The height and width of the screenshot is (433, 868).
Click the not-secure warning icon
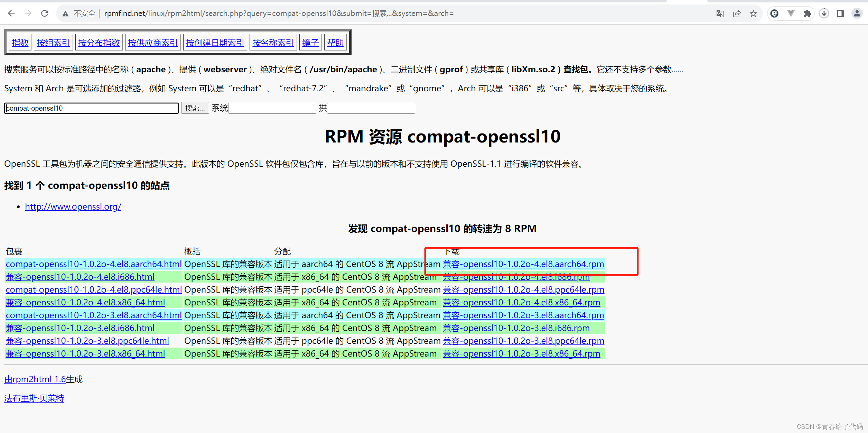[65, 13]
